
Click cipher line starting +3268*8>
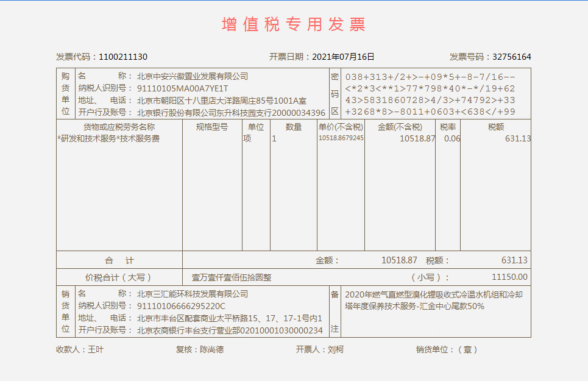coord(430,112)
